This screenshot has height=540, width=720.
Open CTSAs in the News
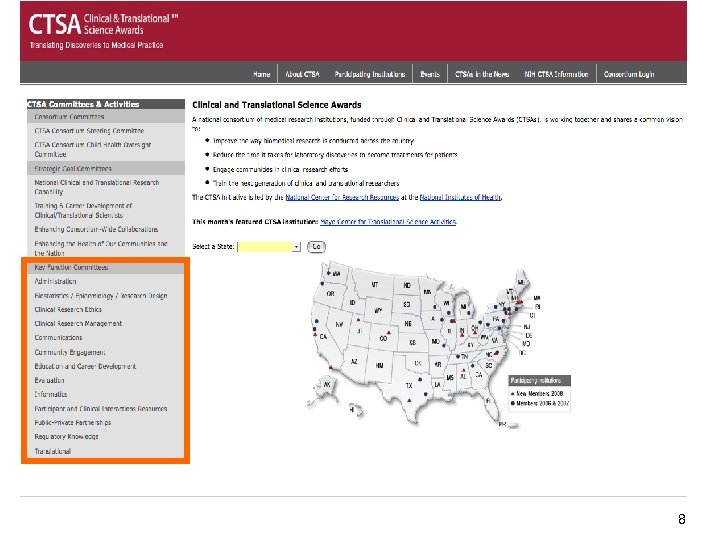(x=482, y=74)
